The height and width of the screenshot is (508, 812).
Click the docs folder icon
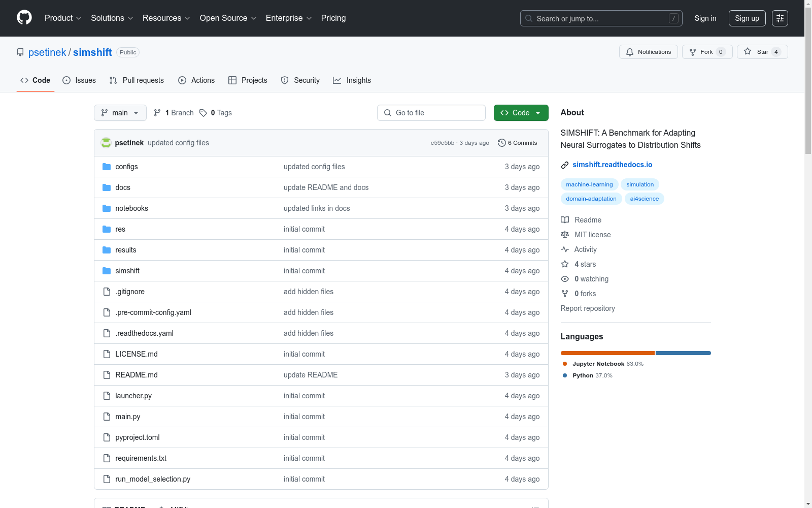107,187
